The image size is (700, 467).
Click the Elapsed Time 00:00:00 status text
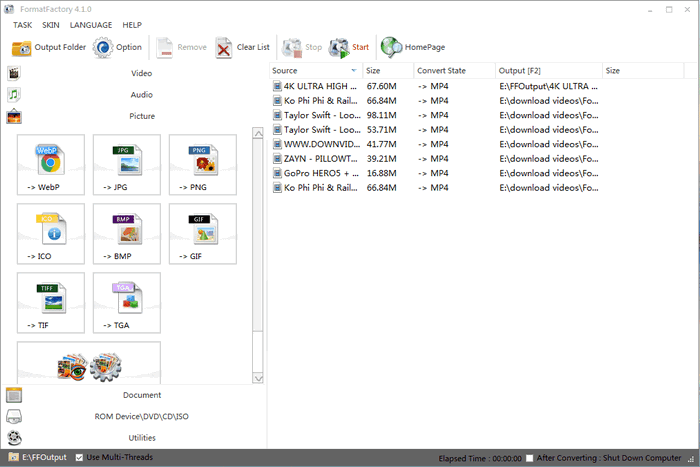click(480, 459)
